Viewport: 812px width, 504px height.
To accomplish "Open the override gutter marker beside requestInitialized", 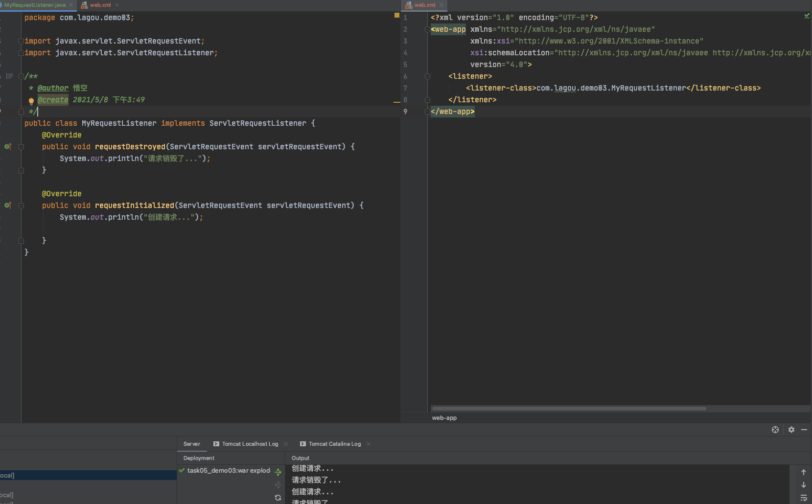I will click(8, 206).
